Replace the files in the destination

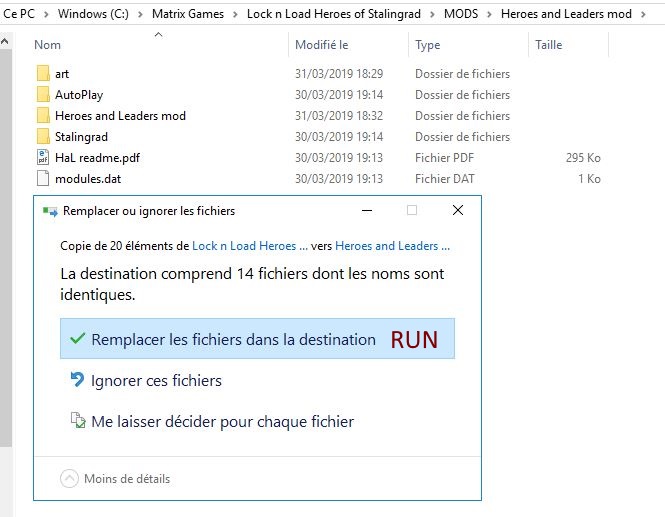tap(257, 338)
